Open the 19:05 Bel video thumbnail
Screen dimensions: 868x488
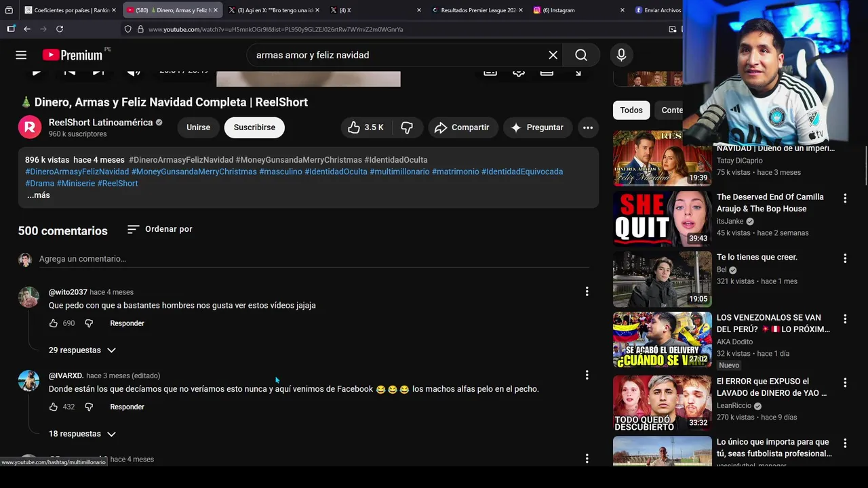click(663, 279)
